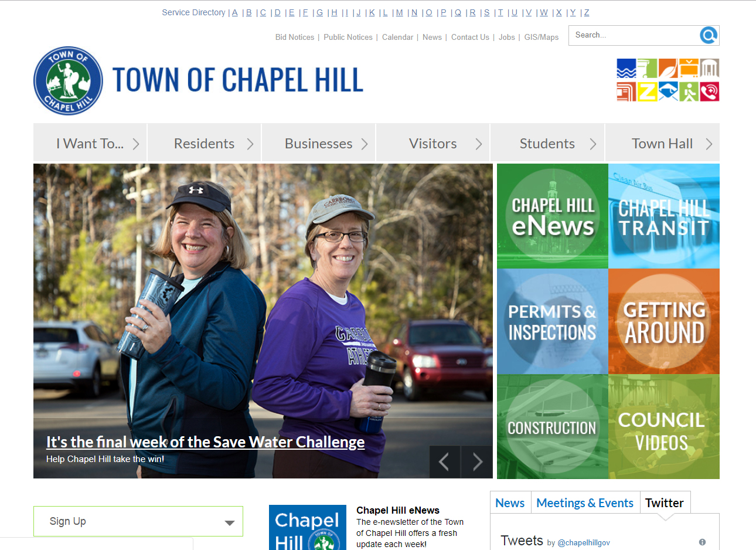Screen dimensions: 756x550
Task: Switch to the News tab
Action: pos(510,503)
